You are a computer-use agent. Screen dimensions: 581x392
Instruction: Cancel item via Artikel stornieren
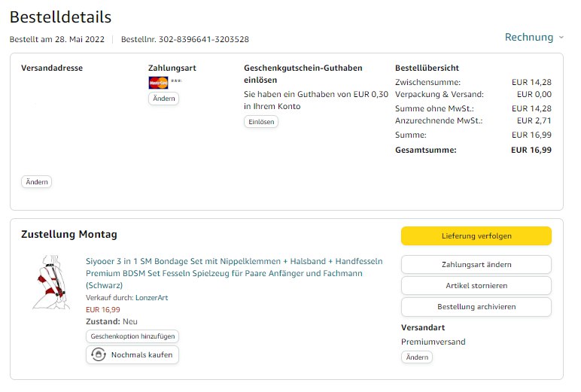(476, 286)
